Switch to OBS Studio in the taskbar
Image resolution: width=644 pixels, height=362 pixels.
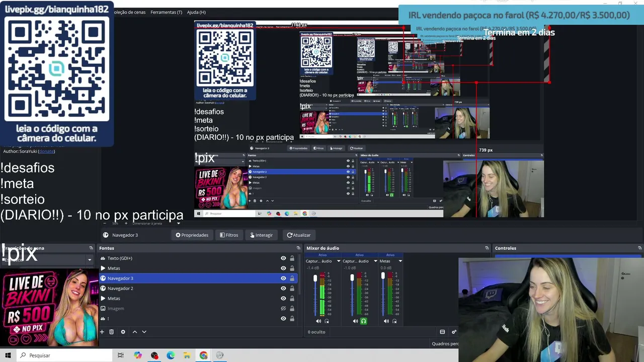(154, 355)
